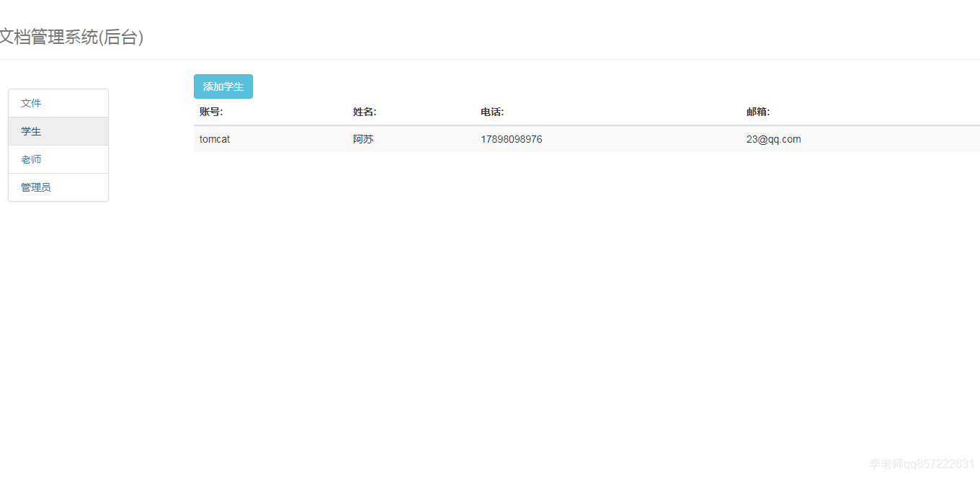
Task: Open the 管理员 administrator section
Action: (36, 187)
